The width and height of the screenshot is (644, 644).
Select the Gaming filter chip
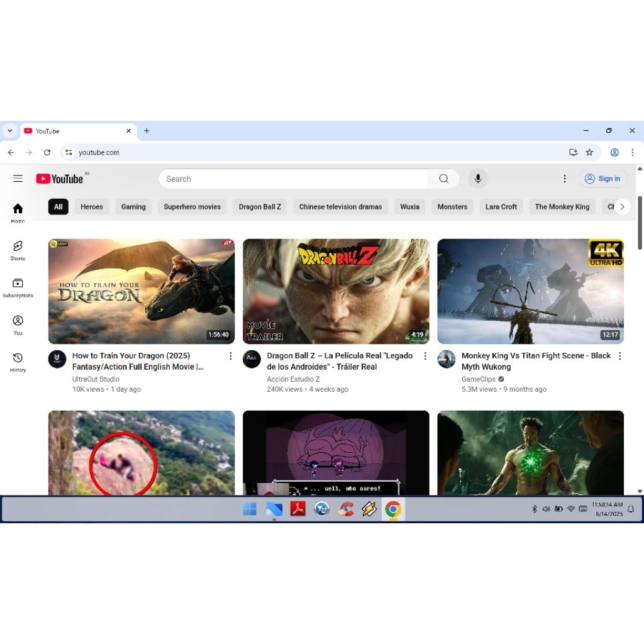click(x=133, y=206)
